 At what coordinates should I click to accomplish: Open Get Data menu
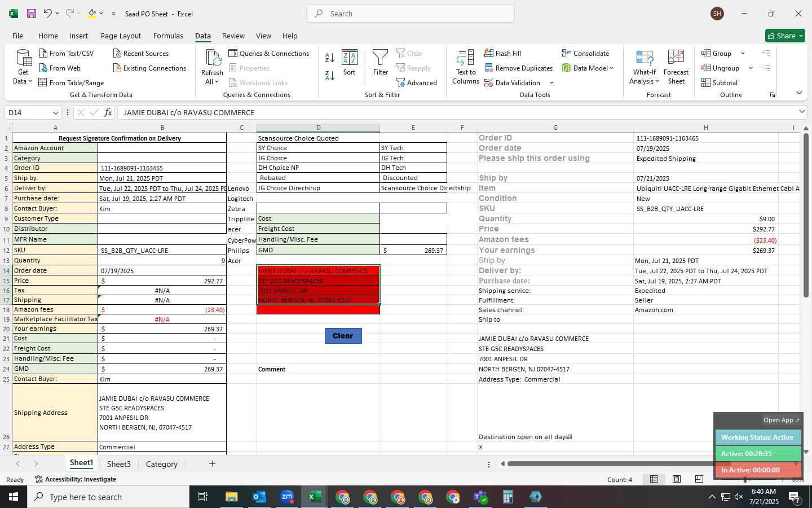(x=23, y=67)
